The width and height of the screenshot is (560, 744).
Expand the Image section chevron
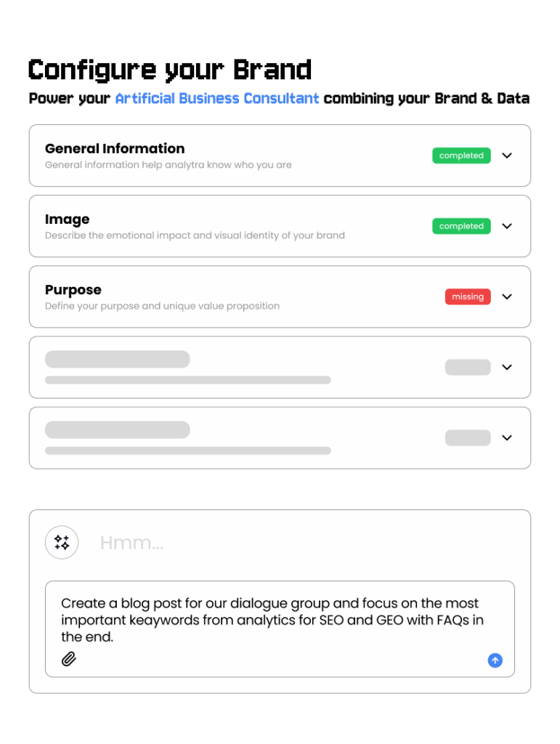point(507,226)
